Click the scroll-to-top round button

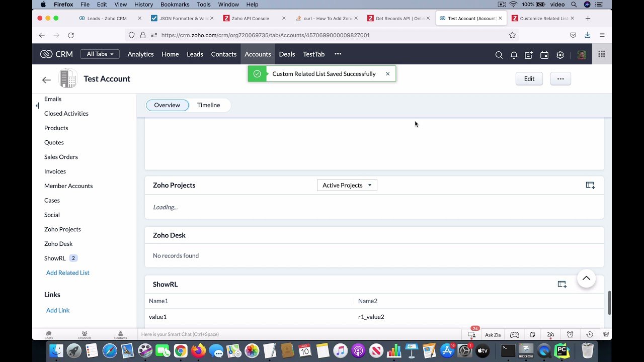click(x=586, y=278)
